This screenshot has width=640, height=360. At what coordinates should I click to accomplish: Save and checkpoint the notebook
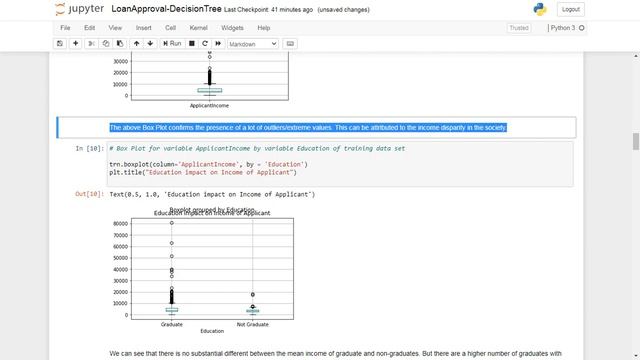tap(60, 43)
